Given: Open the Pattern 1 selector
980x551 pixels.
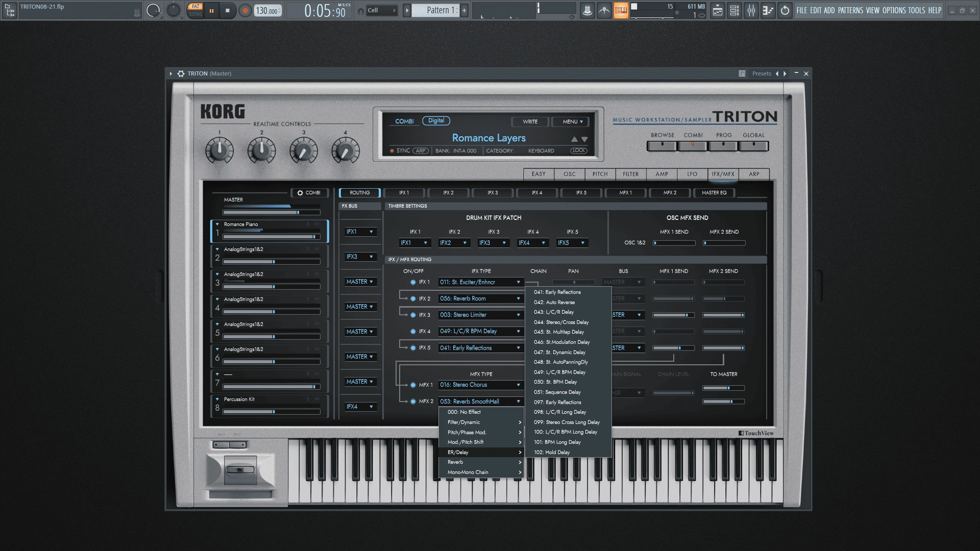Looking at the screenshot, I should (x=436, y=10).
